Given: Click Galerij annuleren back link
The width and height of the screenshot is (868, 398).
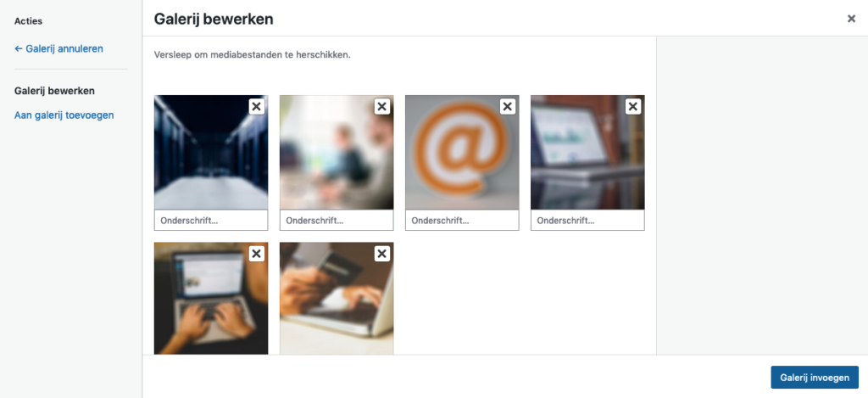Looking at the screenshot, I should click(58, 48).
